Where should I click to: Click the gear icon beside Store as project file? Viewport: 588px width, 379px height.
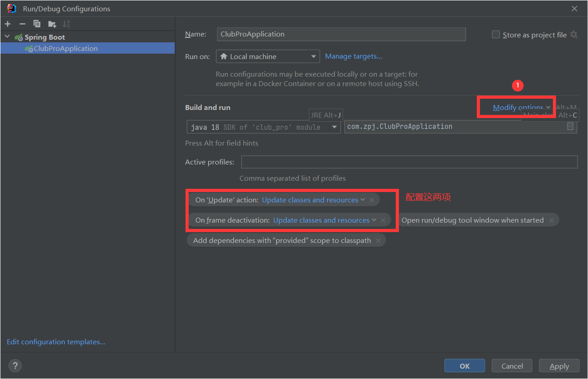click(x=574, y=35)
